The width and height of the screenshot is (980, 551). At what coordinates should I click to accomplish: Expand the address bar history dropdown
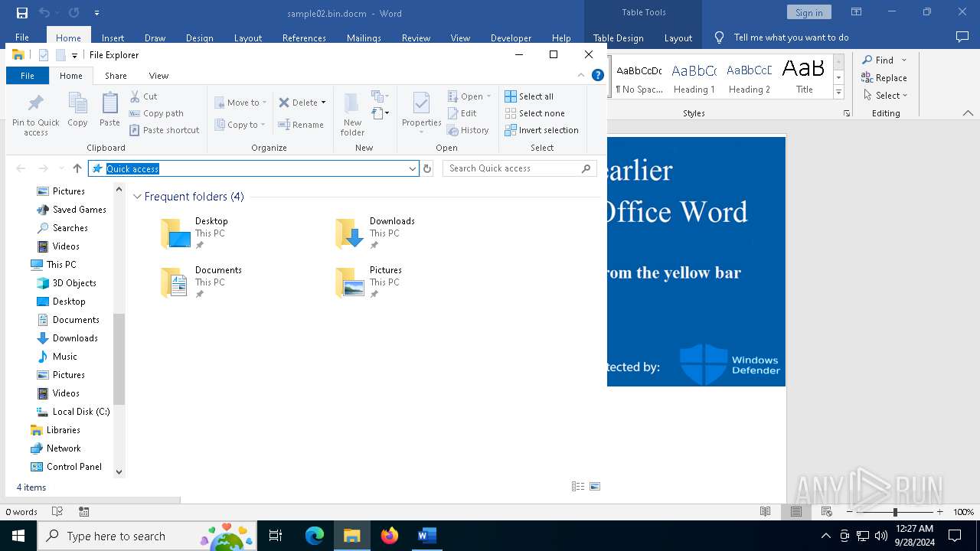coord(412,168)
